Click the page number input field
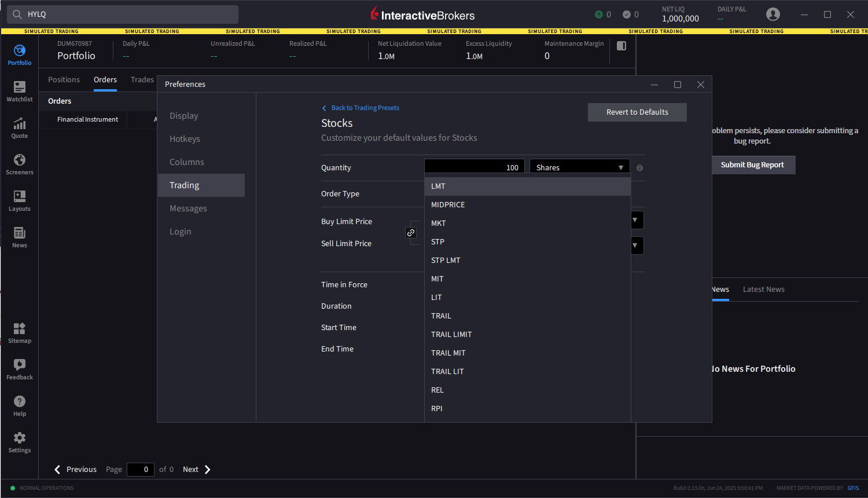The image size is (868, 498). 141,470
